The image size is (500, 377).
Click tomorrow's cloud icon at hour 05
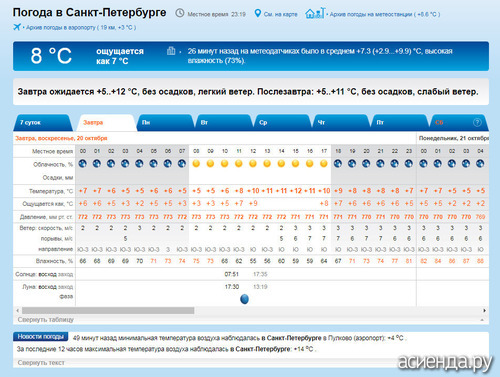tap(154, 164)
